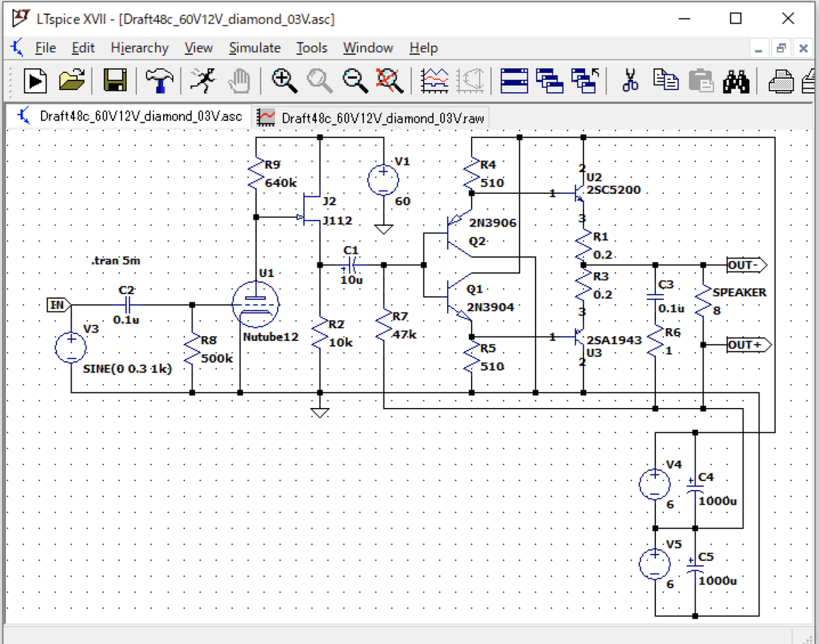This screenshot has height=644, width=819.
Task: Click the 500k value of R8
Action: [218, 357]
